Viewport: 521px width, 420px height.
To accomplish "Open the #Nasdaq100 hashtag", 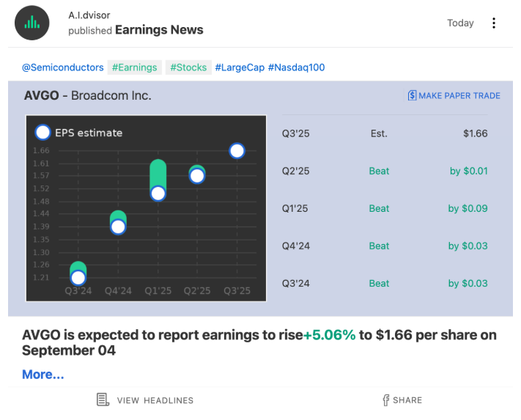I will coord(296,67).
